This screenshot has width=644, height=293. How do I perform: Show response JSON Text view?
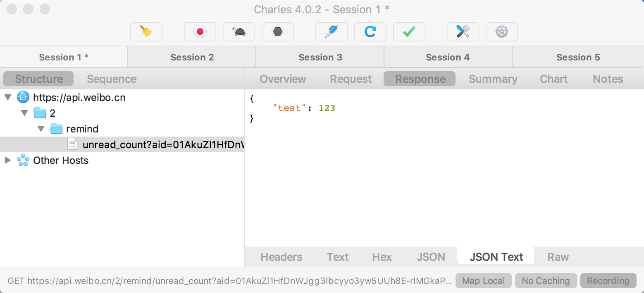point(496,256)
